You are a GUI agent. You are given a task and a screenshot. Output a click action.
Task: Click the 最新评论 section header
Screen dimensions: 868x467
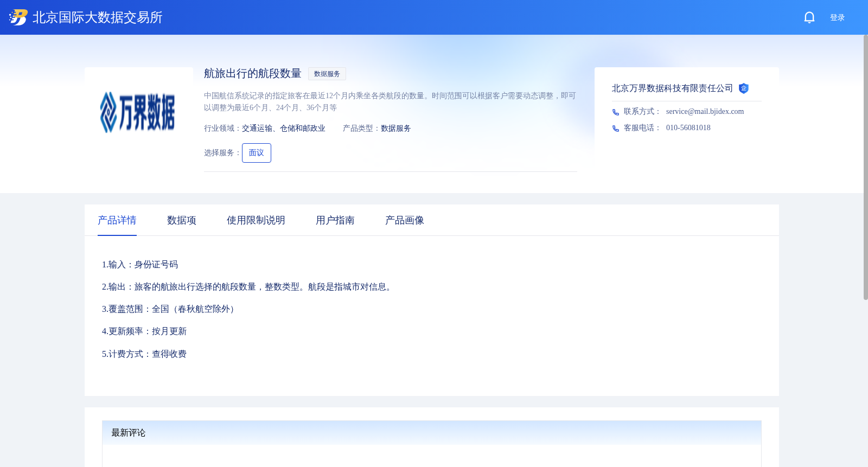coord(432,433)
